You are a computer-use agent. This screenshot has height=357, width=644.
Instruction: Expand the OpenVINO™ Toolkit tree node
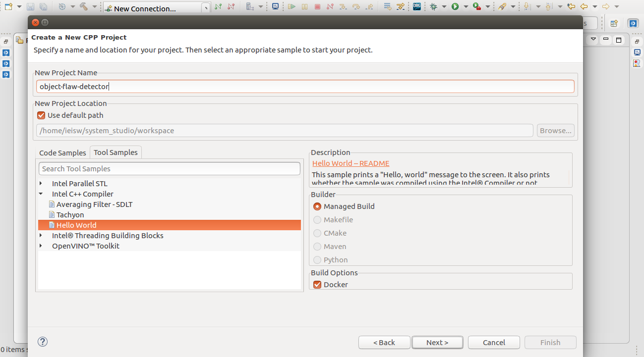[x=41, y=246]
